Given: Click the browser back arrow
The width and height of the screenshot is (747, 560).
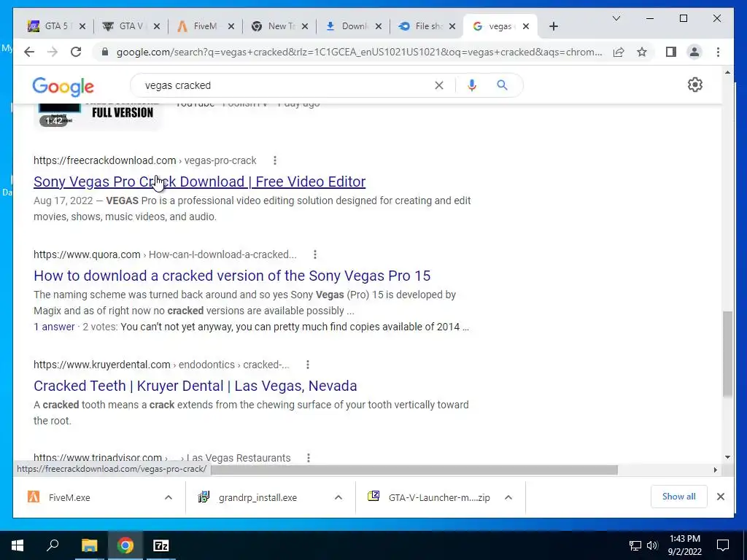Looking at the screenshot, I should click(x=29, y=52).
